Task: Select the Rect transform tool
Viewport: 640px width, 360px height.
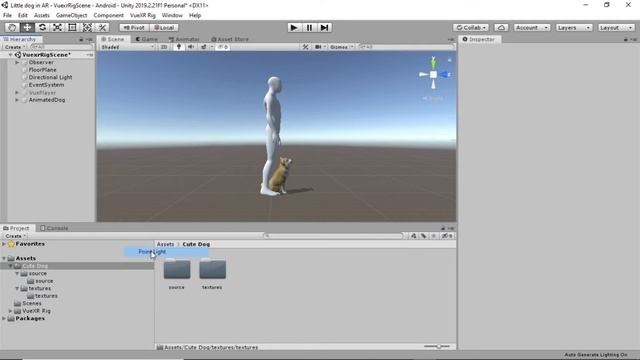Action: click(72, 27)
